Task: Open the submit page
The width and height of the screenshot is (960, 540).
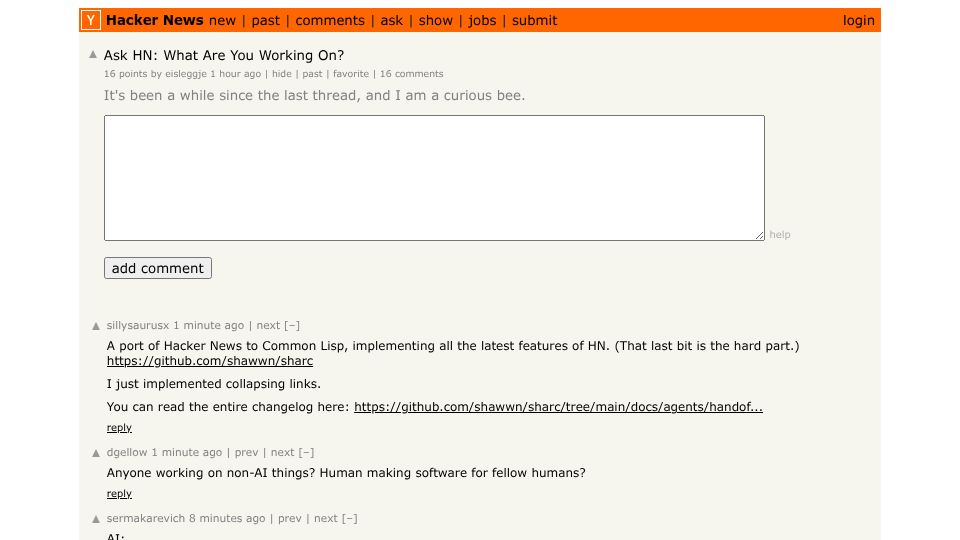Action: click(x=534, y=21)
